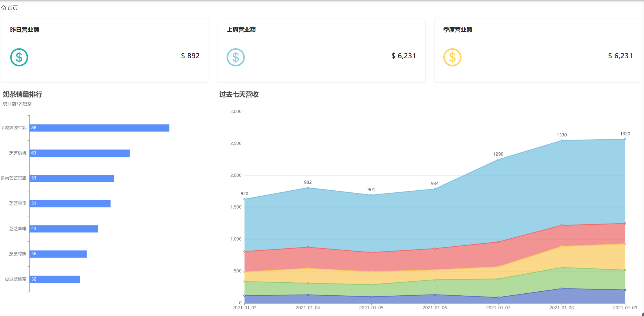
Task: Click the red series point on 2021-01-08
Action: (562, 225)
